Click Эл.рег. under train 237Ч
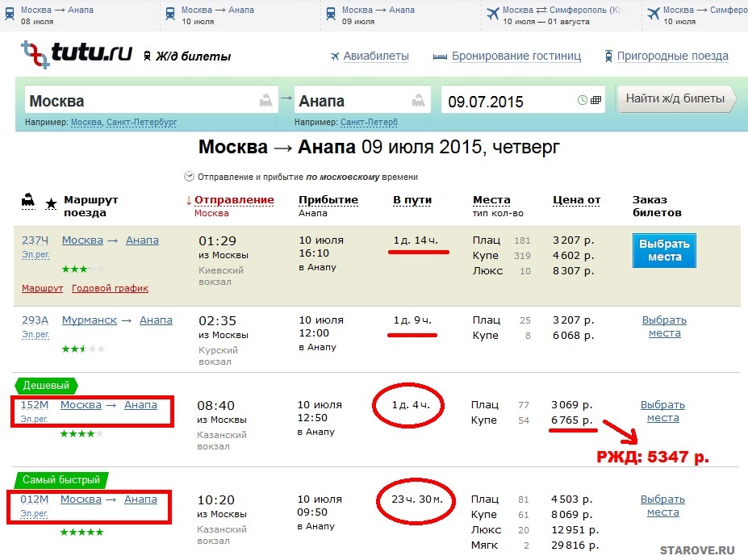Image resolution: width=748 pixels, height=560 pixels. (36, 255)
